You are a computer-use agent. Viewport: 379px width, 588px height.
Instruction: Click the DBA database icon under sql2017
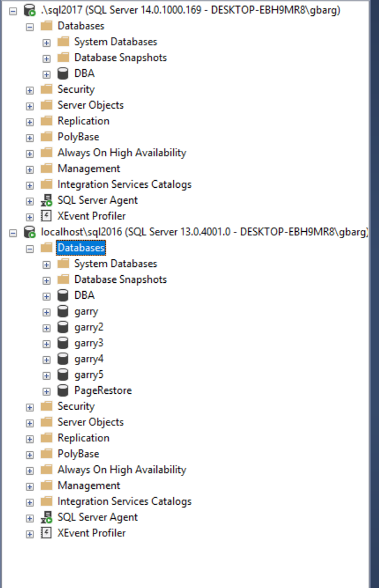click(x=62, y=73)
